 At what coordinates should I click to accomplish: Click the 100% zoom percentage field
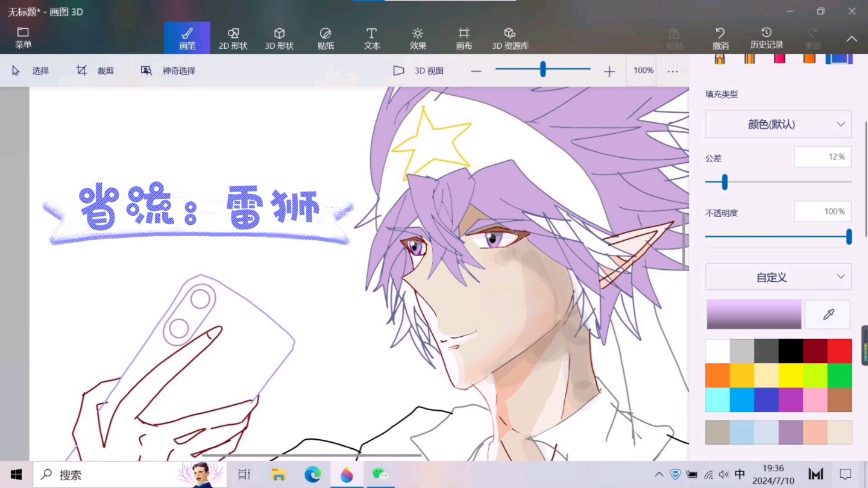pyautogui.click(x=643, y=70)
